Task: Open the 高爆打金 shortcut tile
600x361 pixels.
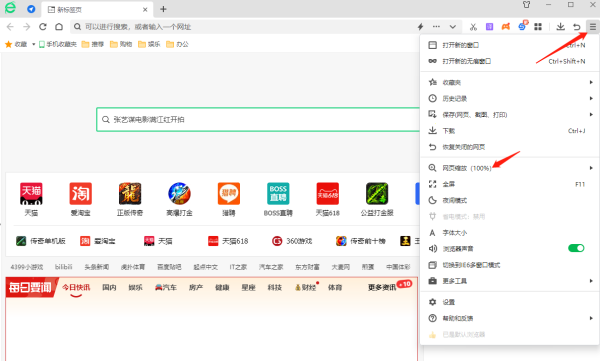Action: [179, 199]
